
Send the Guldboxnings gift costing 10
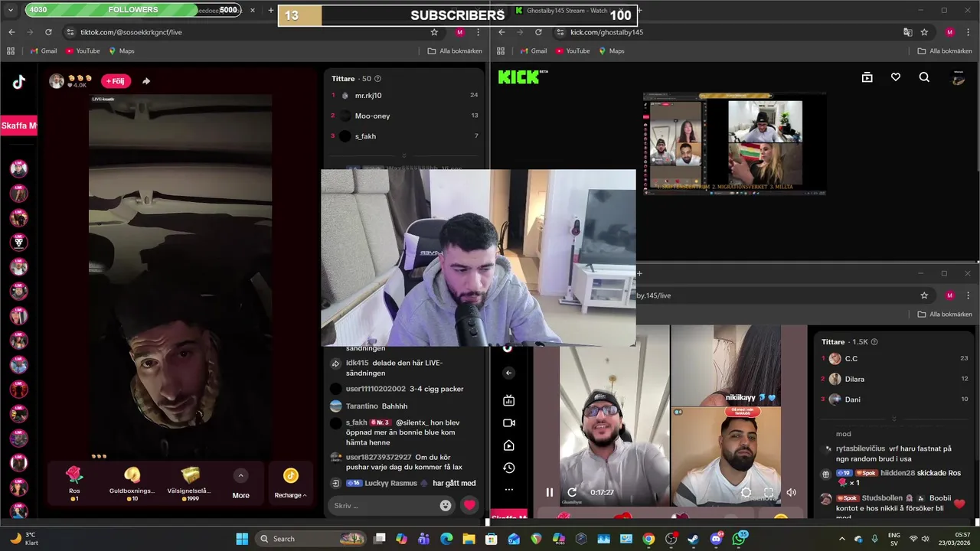[x=132, y=483]
